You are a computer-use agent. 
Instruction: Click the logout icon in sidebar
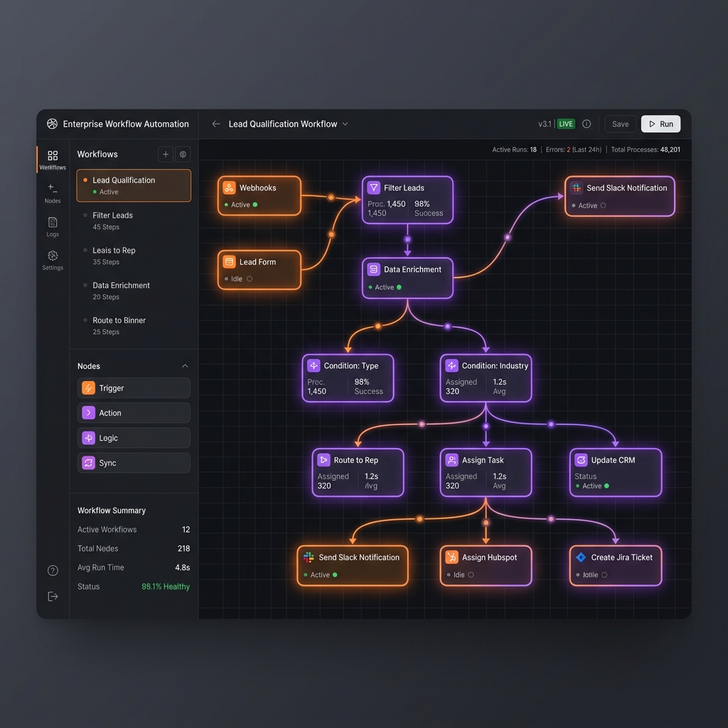click(x=53, y=596)
